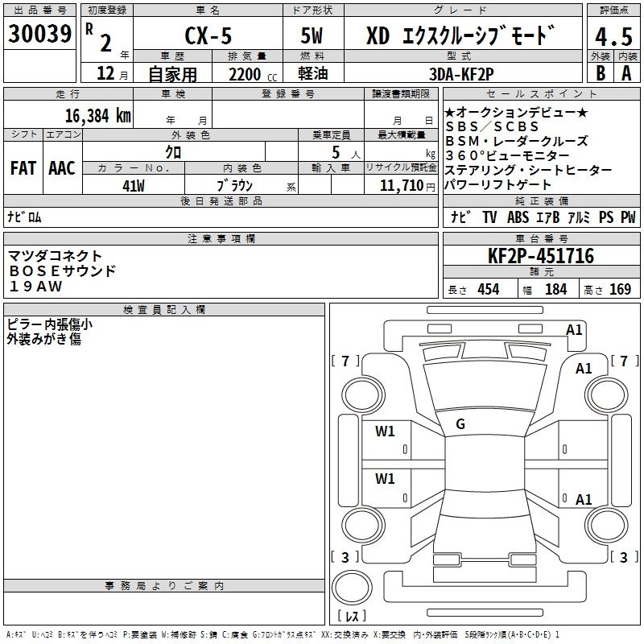Select TV in genuine equipment row

(489, 217)
